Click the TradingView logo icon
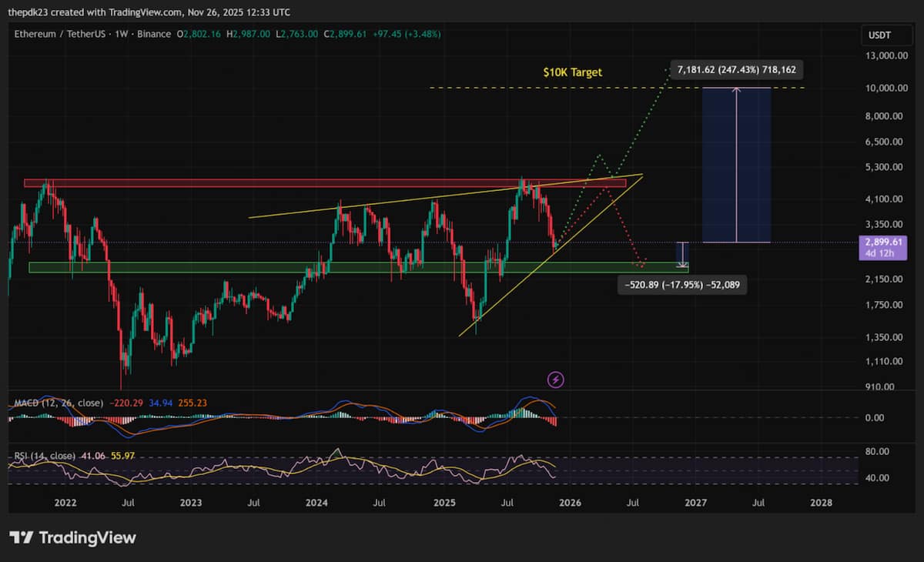924x562 pixels. [x=22, y=537]
